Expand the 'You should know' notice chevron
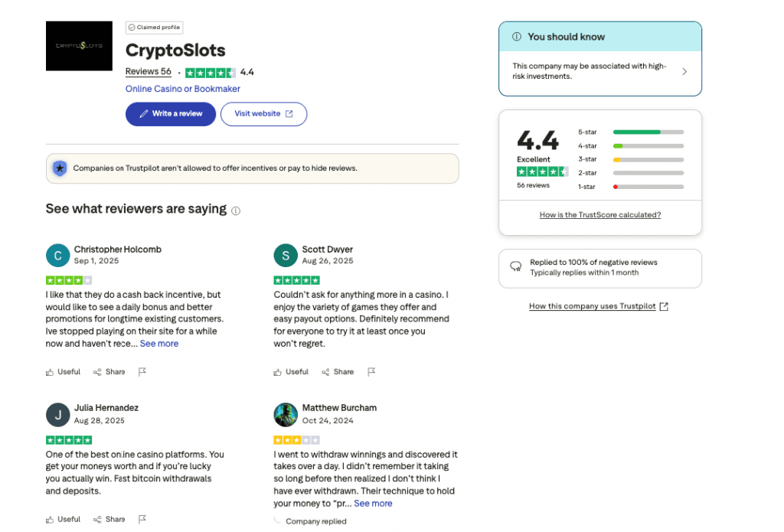Screen dimensions: 784x532 coord(684,72)
